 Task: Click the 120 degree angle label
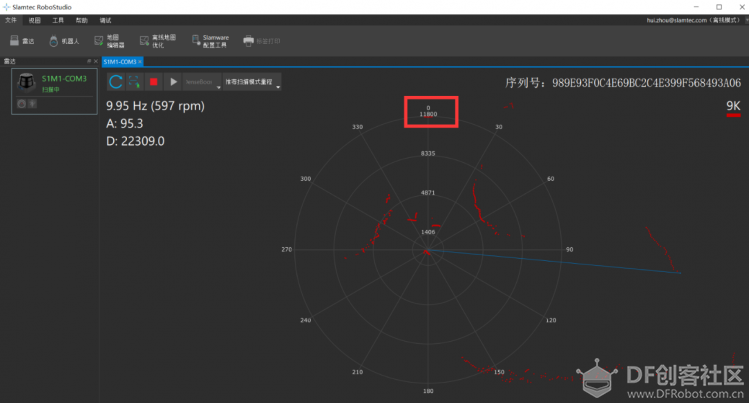pos(551,320)
